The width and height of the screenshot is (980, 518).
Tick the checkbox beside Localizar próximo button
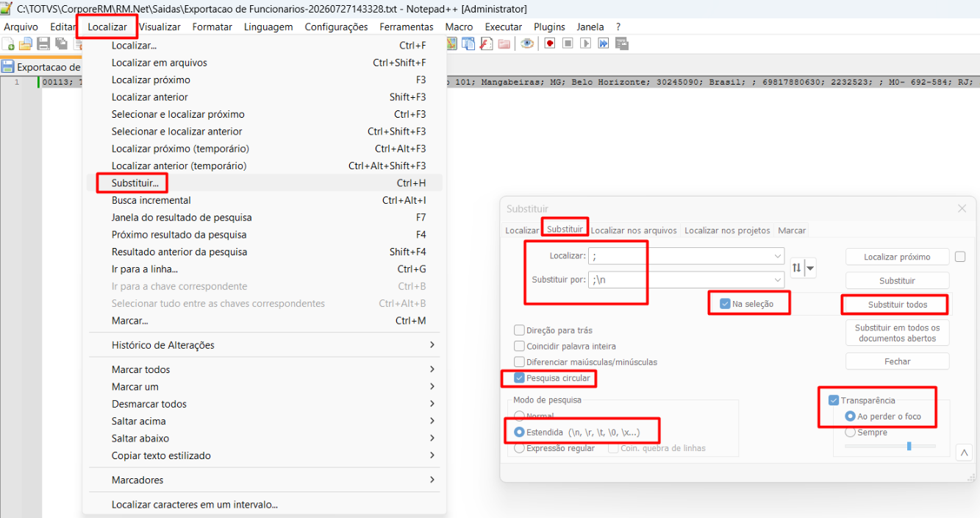point(960,257)
